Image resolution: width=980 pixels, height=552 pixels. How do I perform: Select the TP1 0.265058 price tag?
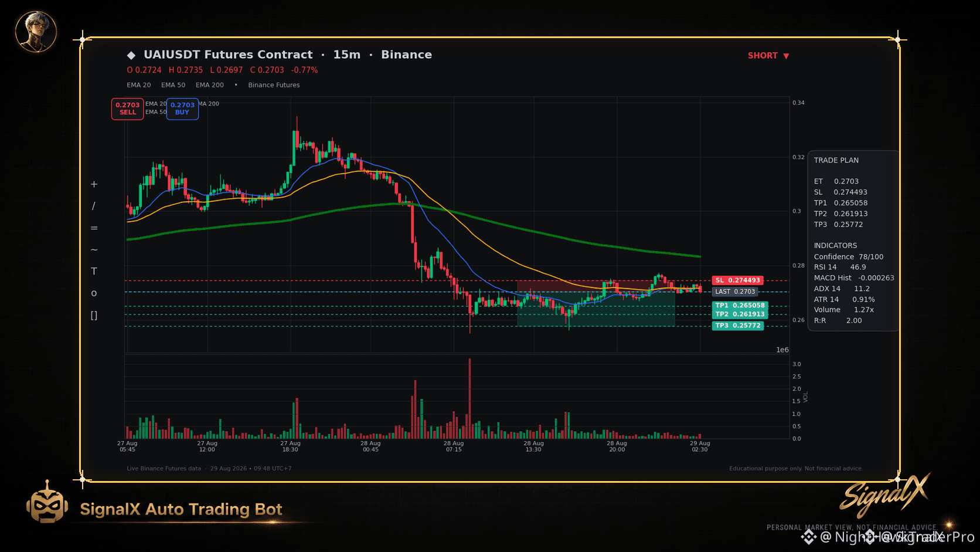tap(740, 306)
